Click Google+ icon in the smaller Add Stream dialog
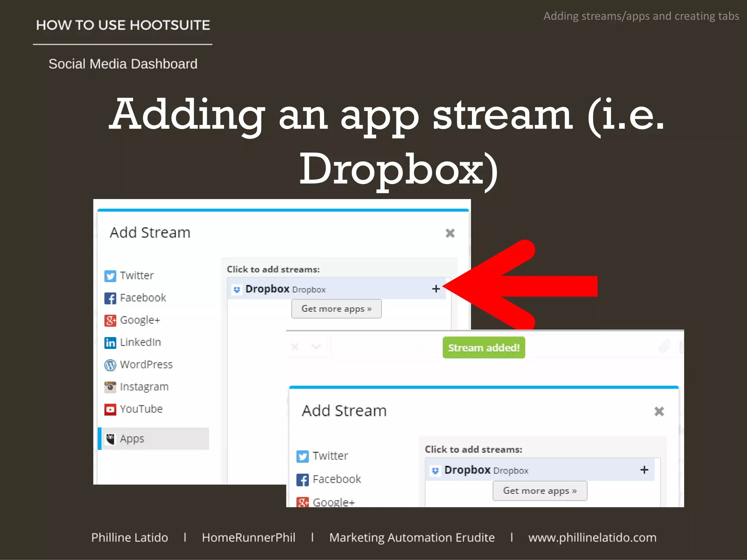The width and height of the screenshot is (747, 560). point(302,502)
